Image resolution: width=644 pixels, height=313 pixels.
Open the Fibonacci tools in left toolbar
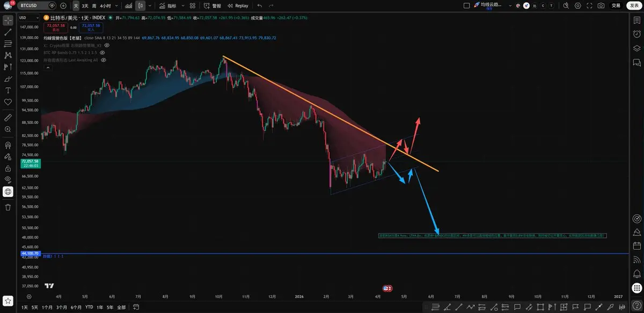pos(8,43)
